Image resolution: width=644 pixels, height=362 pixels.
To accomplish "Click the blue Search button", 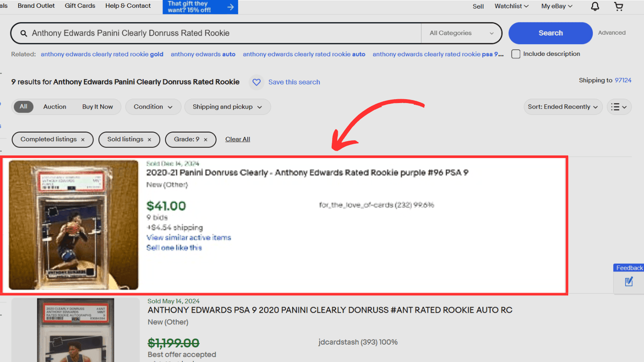I will (x=550, y=33).
